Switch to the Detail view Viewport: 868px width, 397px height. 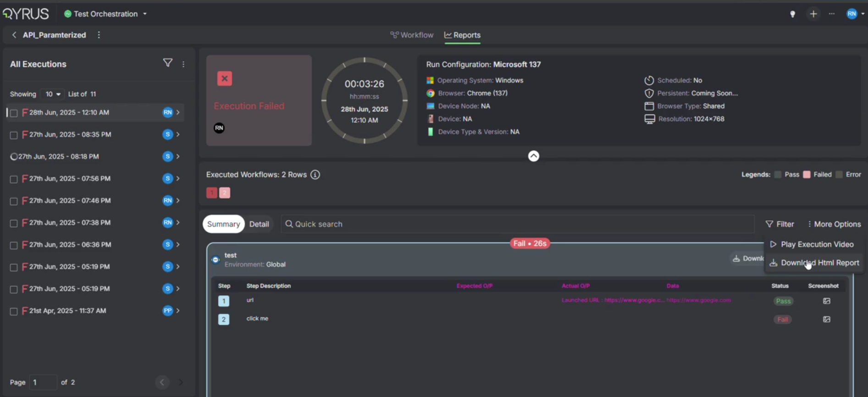[x=259, y=224]
